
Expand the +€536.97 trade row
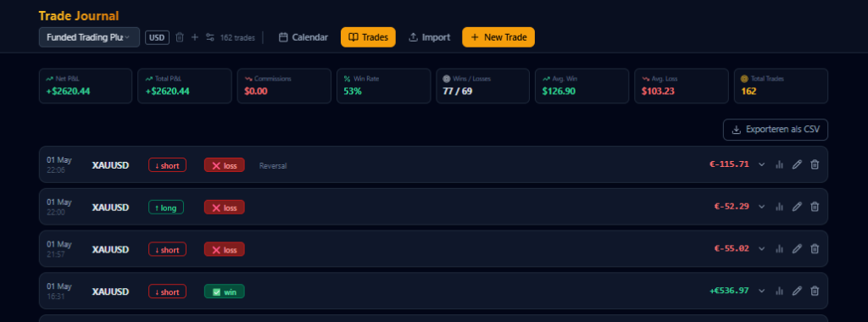[762, 291]
